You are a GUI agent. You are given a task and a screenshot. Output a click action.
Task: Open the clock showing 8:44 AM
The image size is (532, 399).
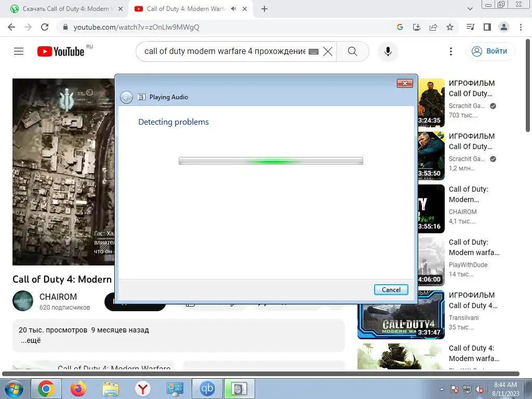506,389
